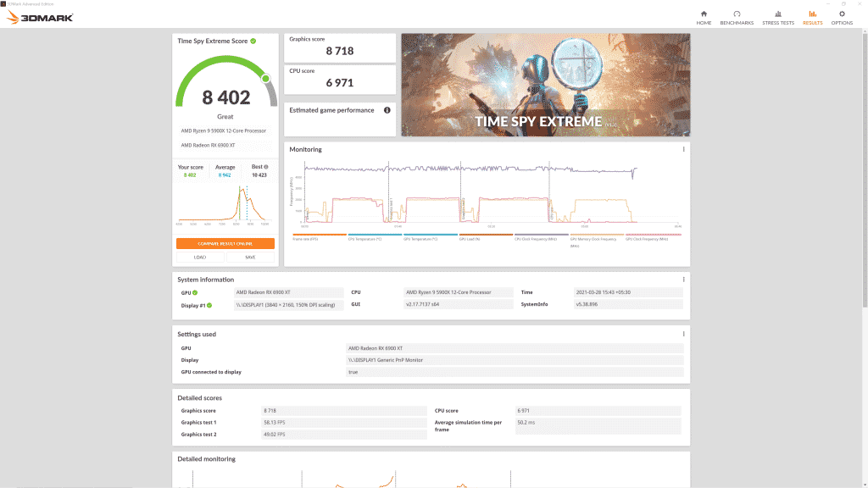Image resolution: width=868 pixels, height=488 pixels.
Task: Open the Options gear menu
Action: pos(842,18)
